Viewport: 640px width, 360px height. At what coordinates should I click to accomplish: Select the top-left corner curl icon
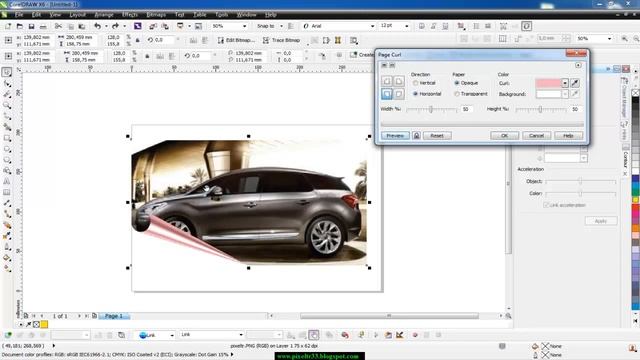tap(387, 81)
